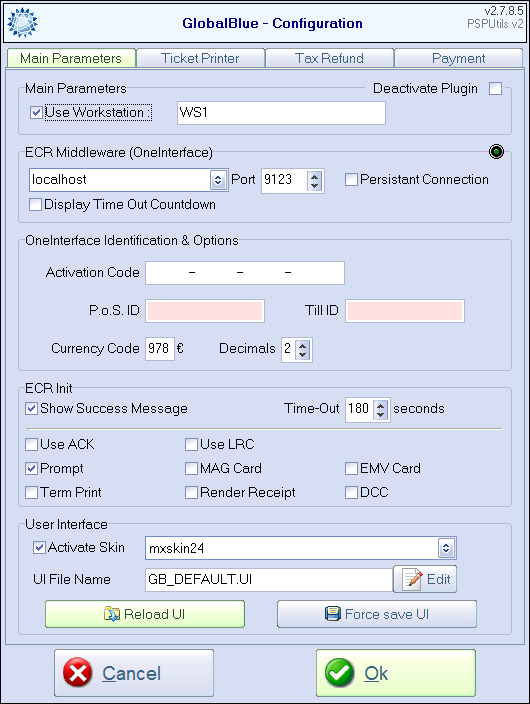Decrease the Decimals spinner value
The height and width of the screenshot is (704, 530).
tap(303, 354)
